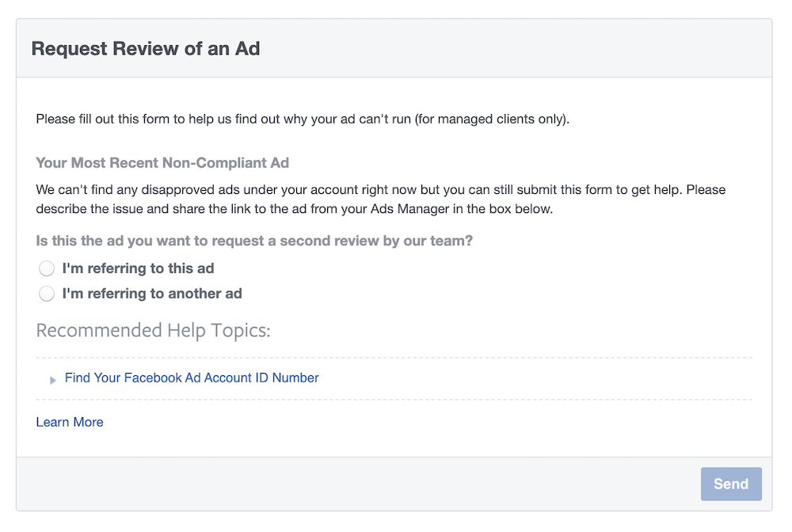Choose the "I'm referring to another ad" option
Image resolution: width=792 pixels, height=532 pixels.
click(x=47, y=294)
